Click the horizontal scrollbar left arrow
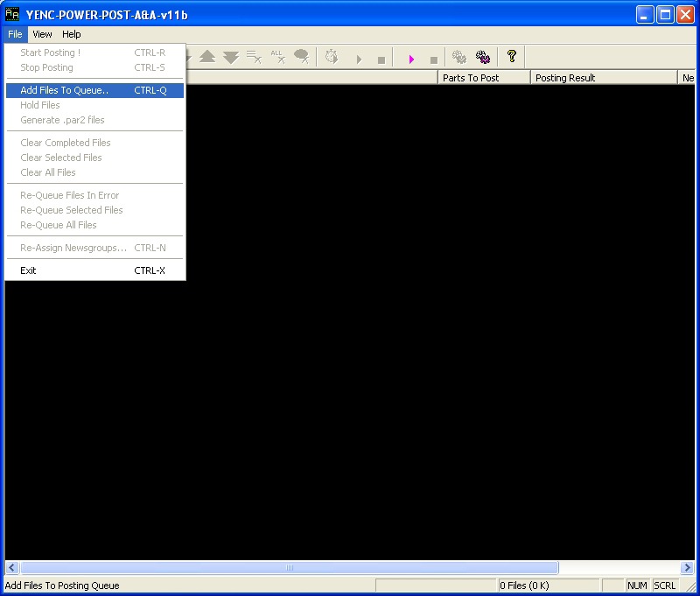This screenshot has height=596, width=700. tap(12, 567)
